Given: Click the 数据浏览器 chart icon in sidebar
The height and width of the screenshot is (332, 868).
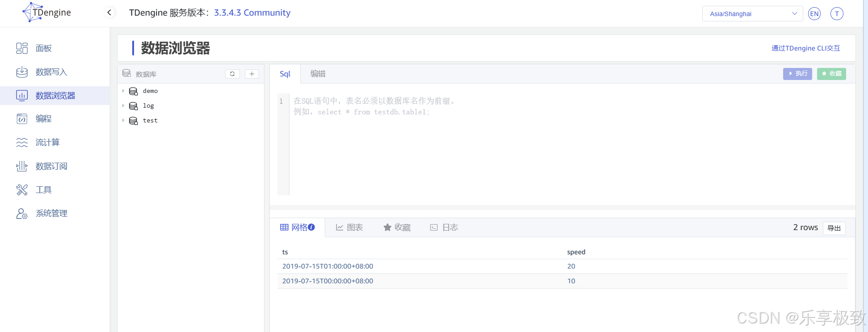Looking at the screenshot, I should [22, 96].
